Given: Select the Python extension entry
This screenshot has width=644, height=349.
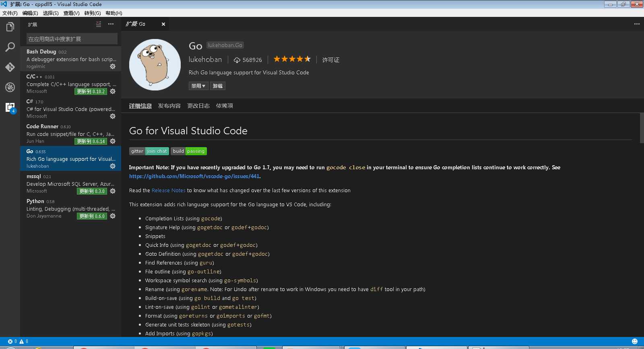Looking at the screenshot, I should pyautogui.click(x=71, y=208).
